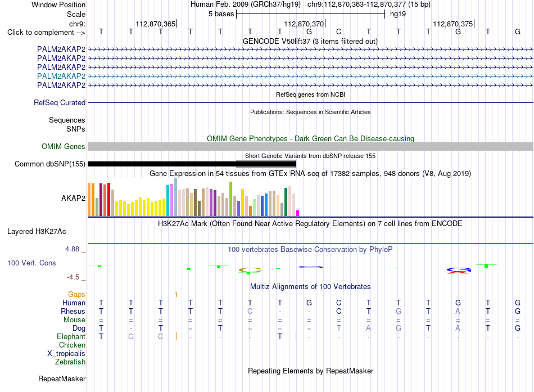Click the C base in the chr9 sequence ruler
534x392 pixels.
point(338,31)
